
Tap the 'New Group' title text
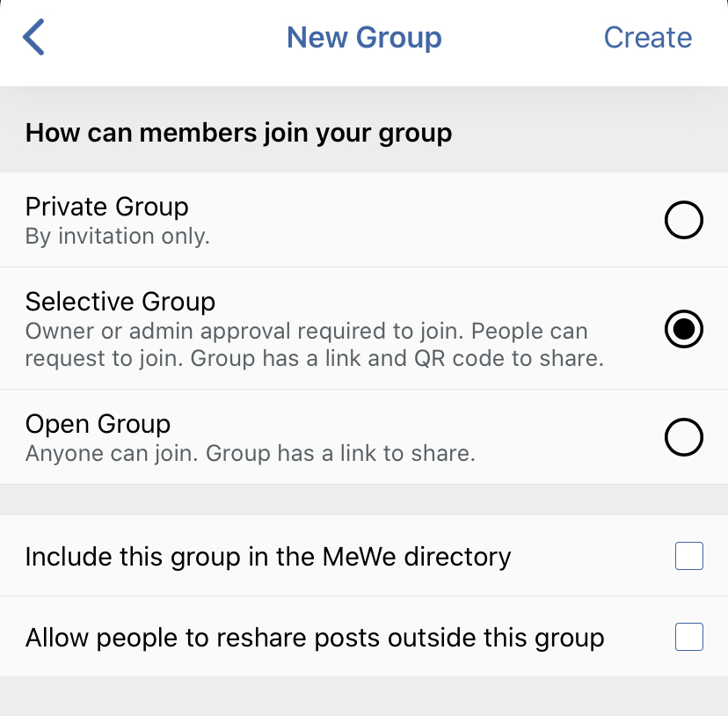click(364, 37)
